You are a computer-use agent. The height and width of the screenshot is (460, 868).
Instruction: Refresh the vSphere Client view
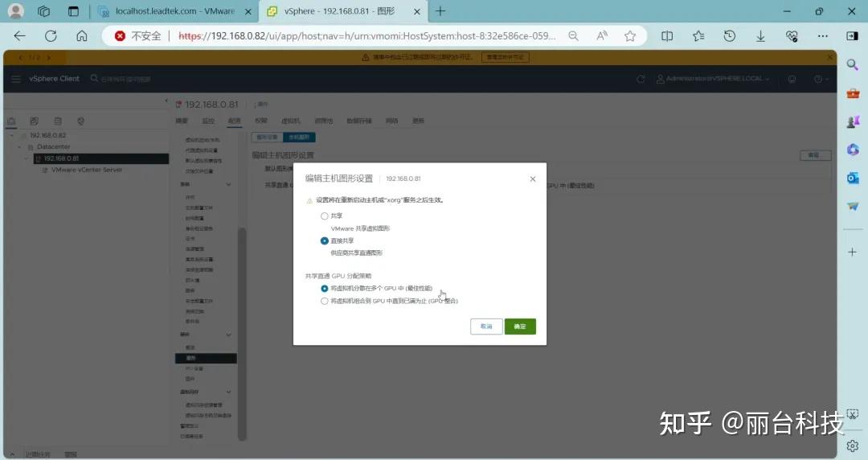641,79
